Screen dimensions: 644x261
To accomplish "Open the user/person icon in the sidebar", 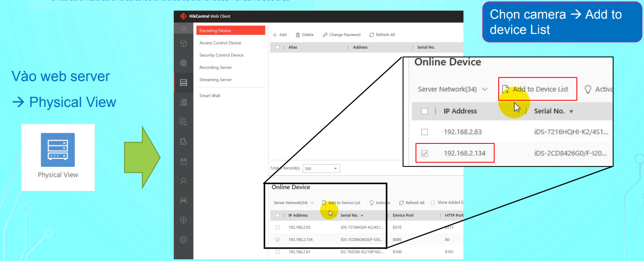I will [x=184, y=181].
